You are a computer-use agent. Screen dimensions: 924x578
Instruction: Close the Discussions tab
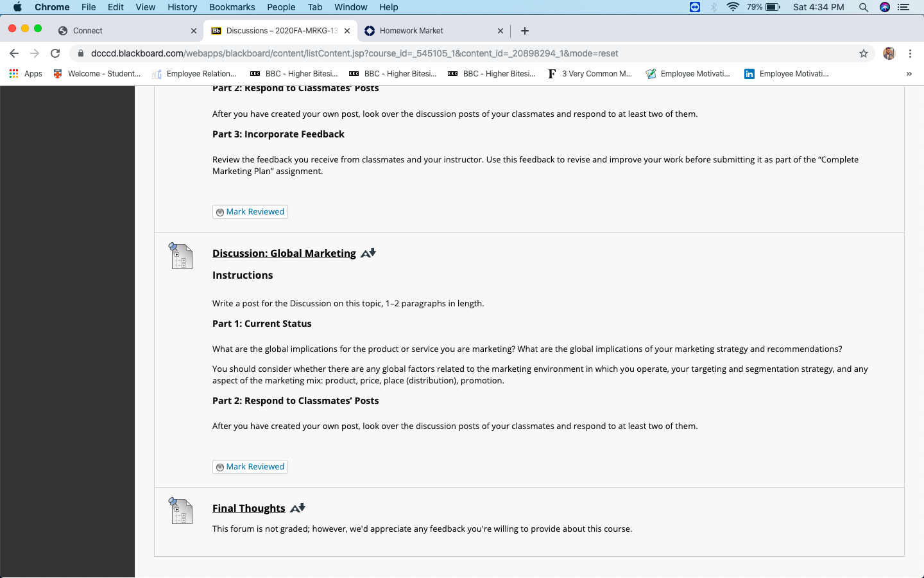[347, 30]
